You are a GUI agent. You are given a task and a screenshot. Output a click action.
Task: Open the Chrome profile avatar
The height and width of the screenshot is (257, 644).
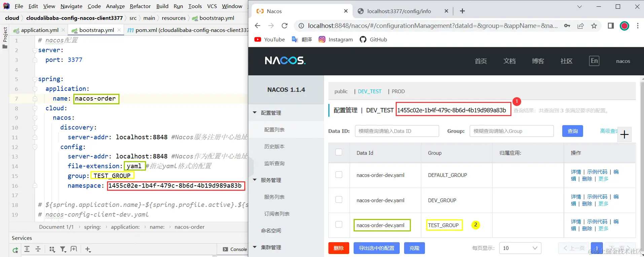pos(624,26)
